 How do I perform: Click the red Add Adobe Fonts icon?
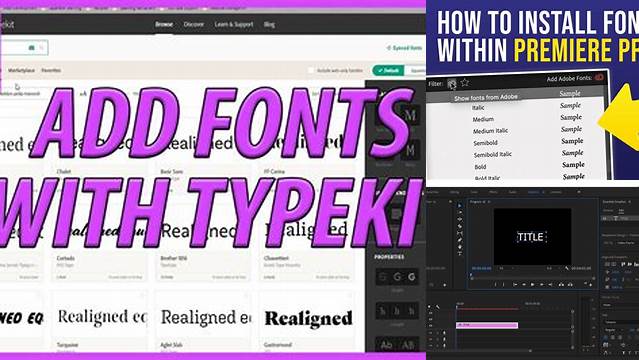coord(599,77)
